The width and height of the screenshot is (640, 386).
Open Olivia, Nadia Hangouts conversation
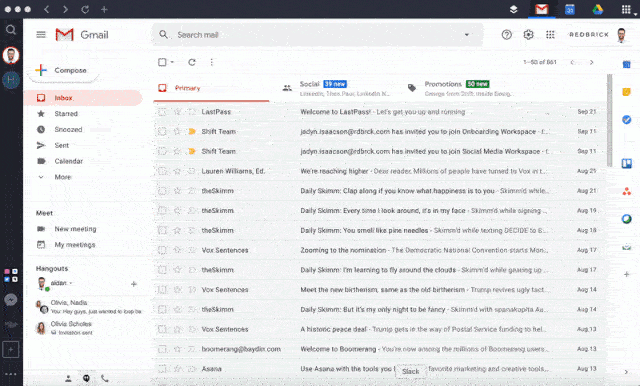(x=88, y=307)
